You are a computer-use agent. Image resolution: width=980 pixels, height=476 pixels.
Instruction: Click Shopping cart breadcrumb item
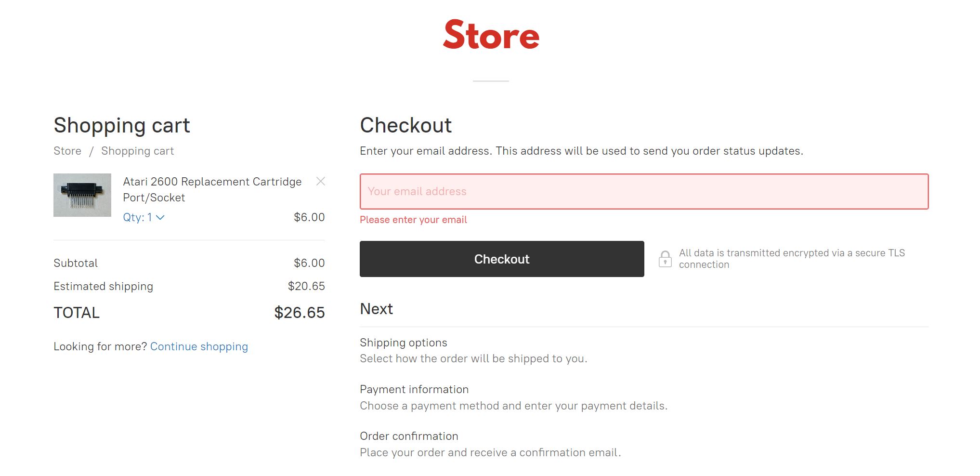[x=137, y=151]
